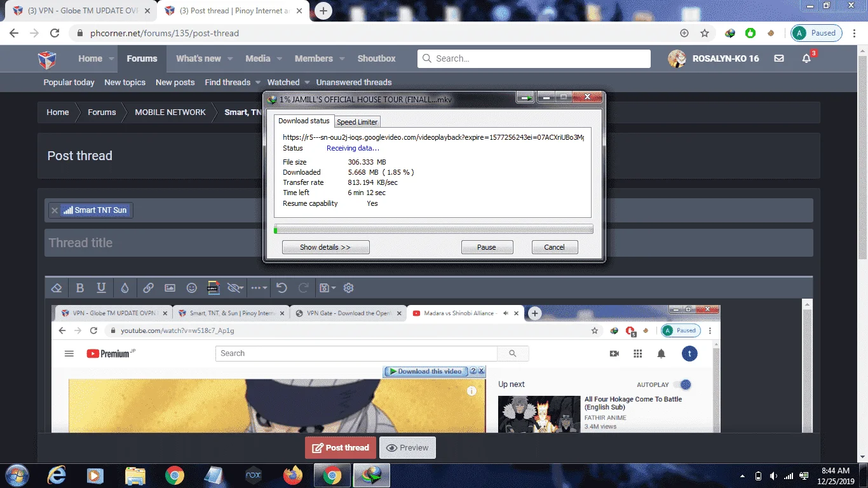This screenshot has height=488, width=868.
Task: Click the cookie extension icon in Chrome toolbar
Action: pyautogui.click(x=771, y=33)
